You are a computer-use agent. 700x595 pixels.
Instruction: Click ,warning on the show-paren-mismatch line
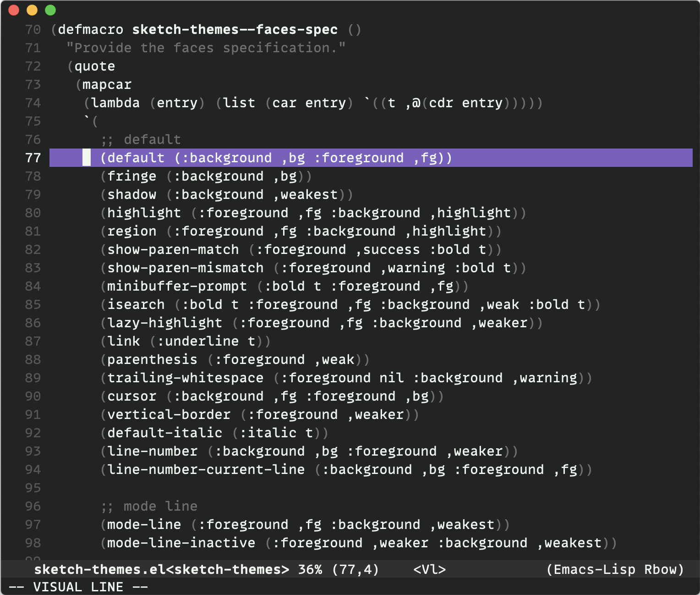point(412,268)
